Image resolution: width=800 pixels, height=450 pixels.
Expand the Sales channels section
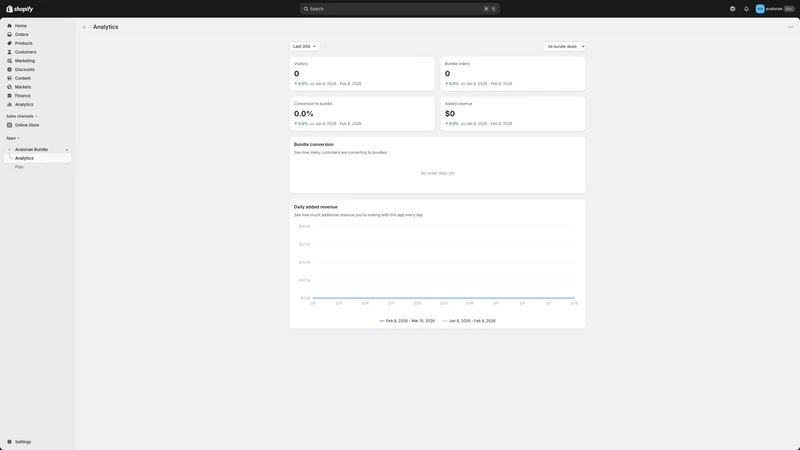click(x=21, y=116)
